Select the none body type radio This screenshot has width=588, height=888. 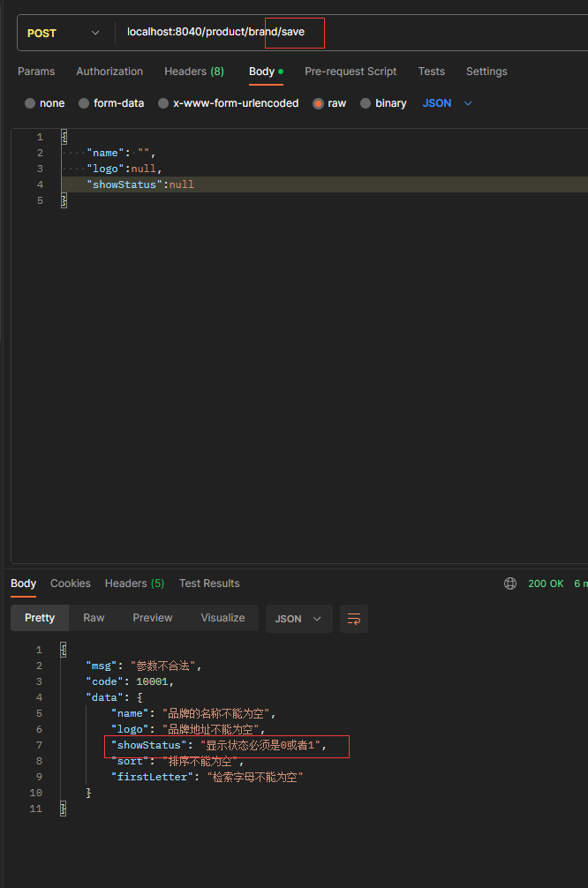[30, 103]
